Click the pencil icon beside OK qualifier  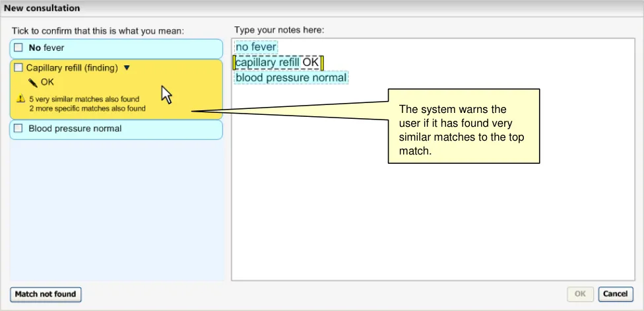point(33,83)
